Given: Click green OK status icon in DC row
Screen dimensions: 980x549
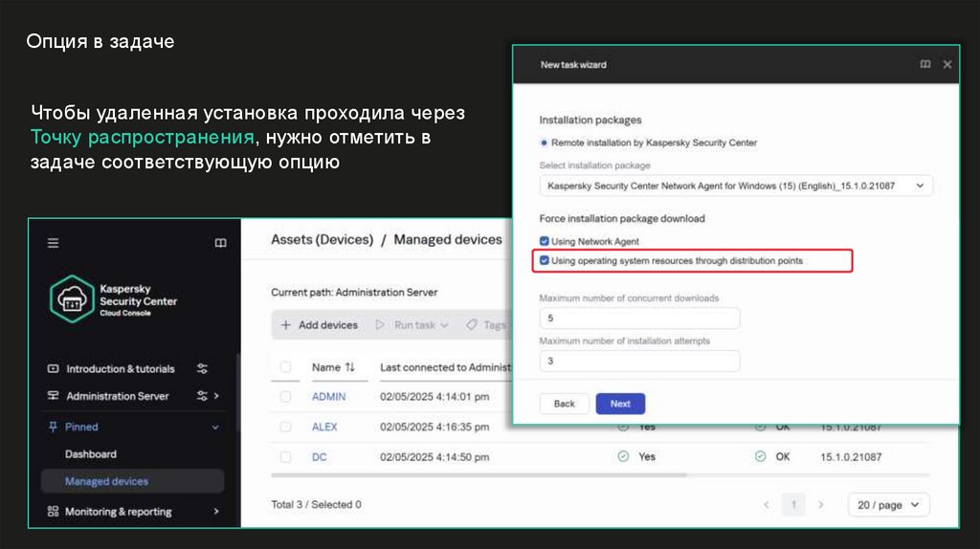Looking at the screenshot, I should tap(760, 456).
